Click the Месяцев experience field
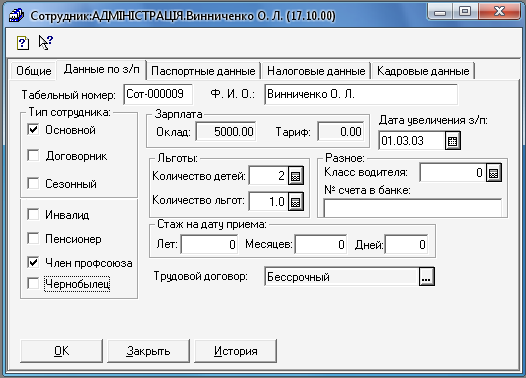The height and width of the screenshot is (378, 526). [x=321, y=245]
